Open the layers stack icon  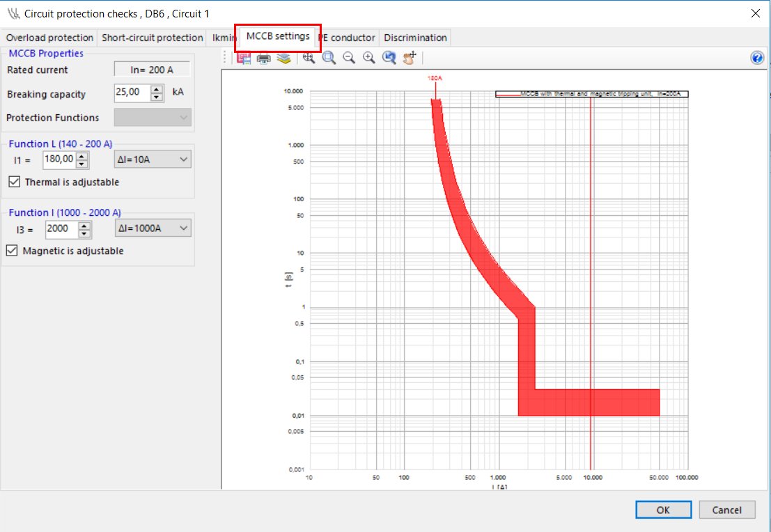coord(283,58)
